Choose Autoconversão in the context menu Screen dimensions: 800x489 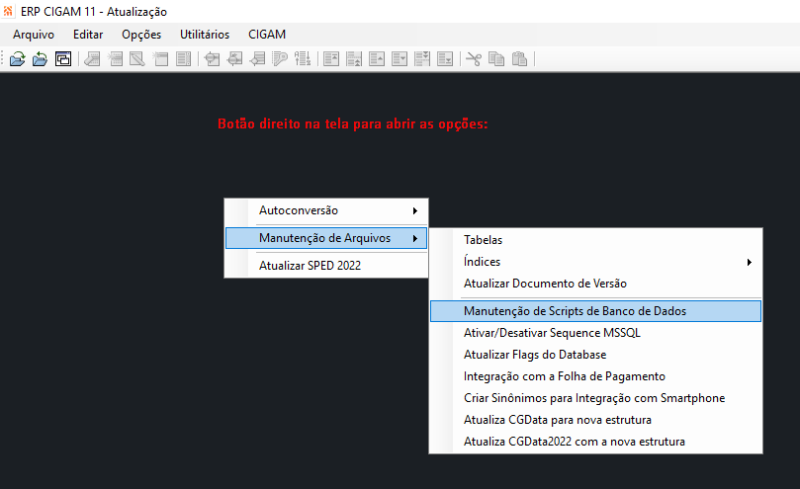pos(326,210)
